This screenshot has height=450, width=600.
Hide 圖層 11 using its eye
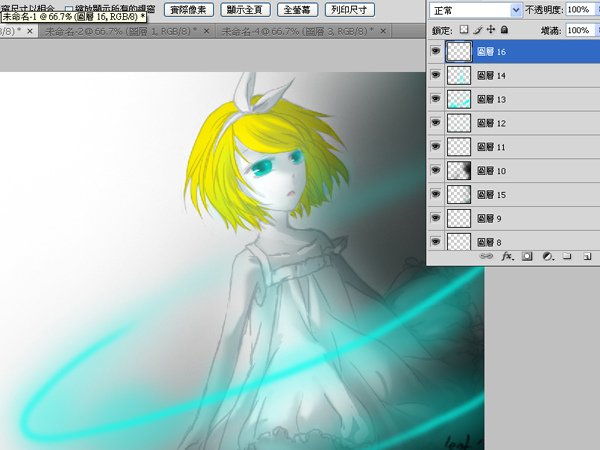pos(435,146)
